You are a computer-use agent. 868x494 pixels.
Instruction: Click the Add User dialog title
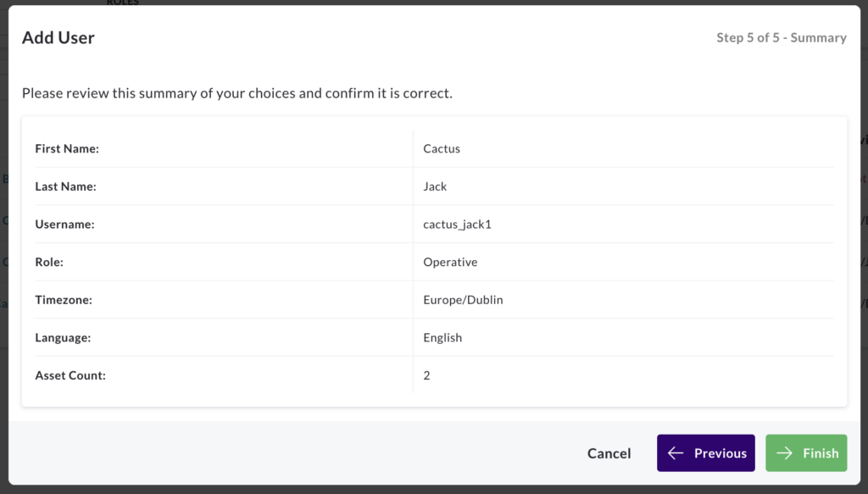coord(58,37)
